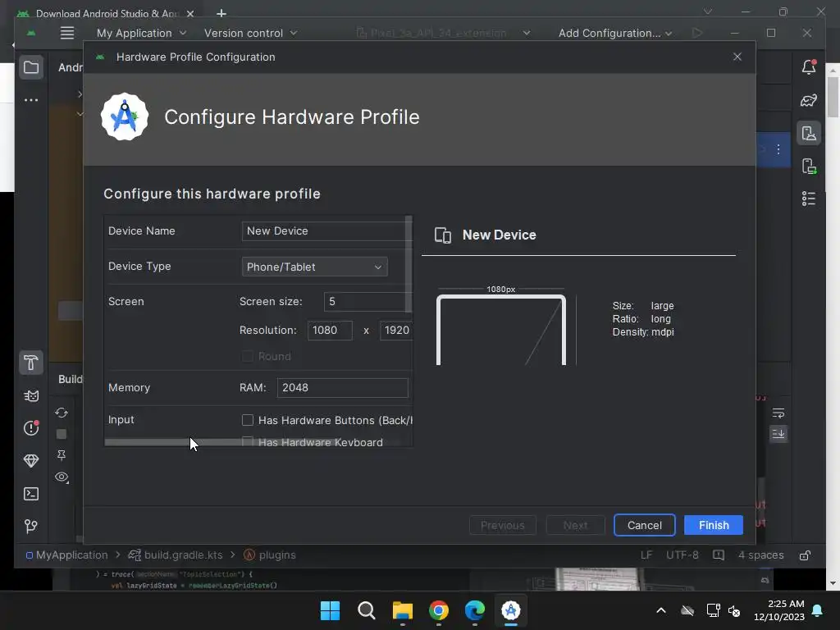Click the 4 spaces indent indicator
Image resolution: width=840 pixels, height=630 pixels.
[x=760, y=555]
